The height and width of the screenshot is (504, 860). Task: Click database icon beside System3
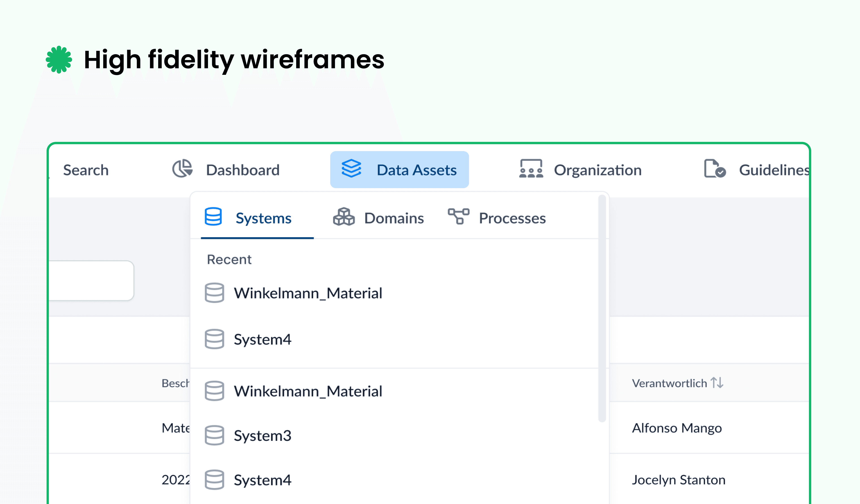coord(214,435)
